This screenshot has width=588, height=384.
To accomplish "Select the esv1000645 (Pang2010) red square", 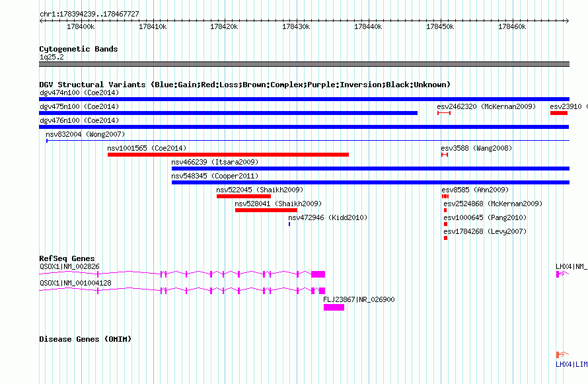I will pos(445,224).
